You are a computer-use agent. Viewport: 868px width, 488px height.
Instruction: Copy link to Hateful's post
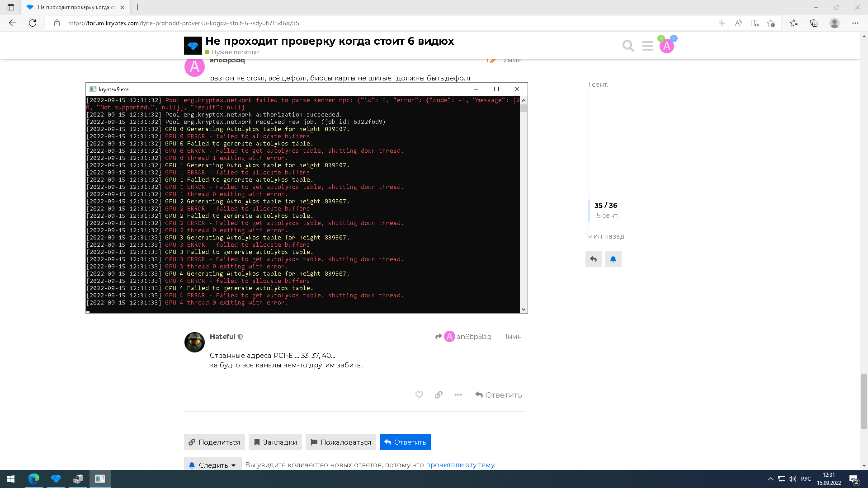439,394
